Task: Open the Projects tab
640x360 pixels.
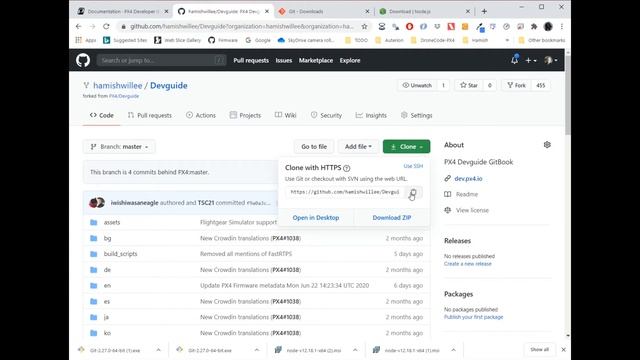Action: coord(245,116)
